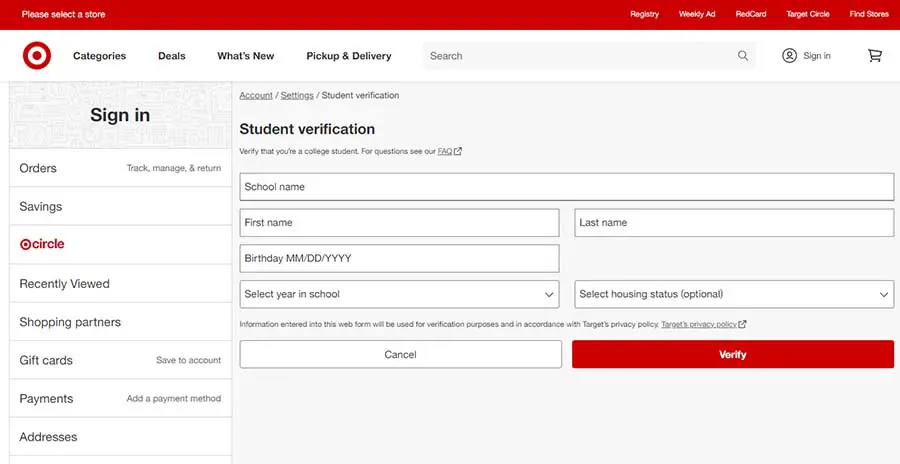900x464 pixels.
Task: Focus the Last name field
Action: click(734, 223)
